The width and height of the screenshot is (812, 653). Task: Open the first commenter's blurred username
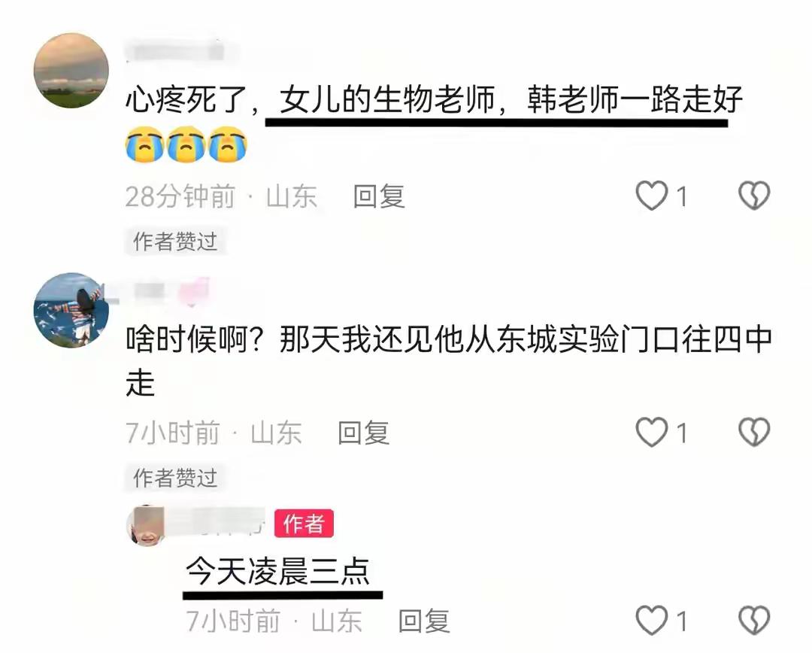pos(176,53)
